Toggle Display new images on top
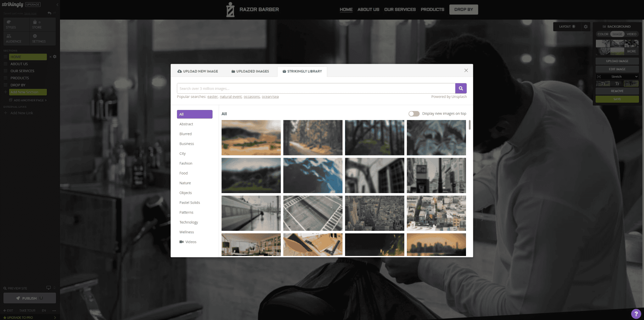This screenshot has width=644, height=320. point(414,114)
